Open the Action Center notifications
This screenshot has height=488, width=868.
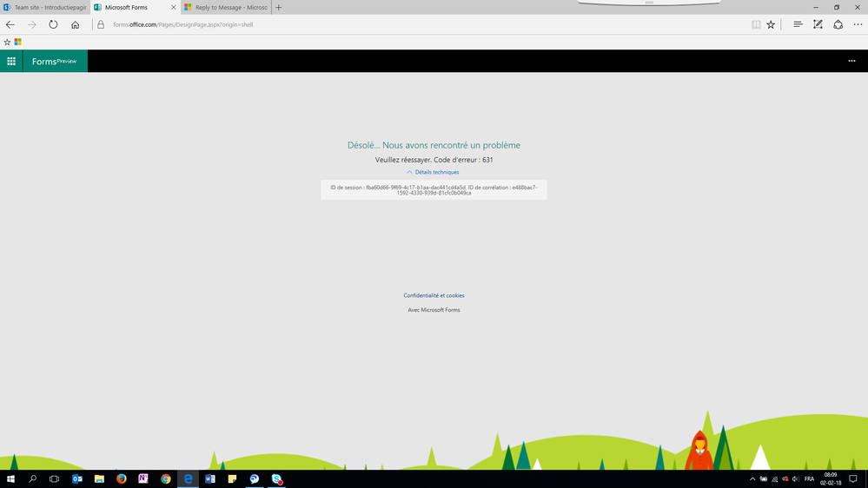[x=853, y=479]
